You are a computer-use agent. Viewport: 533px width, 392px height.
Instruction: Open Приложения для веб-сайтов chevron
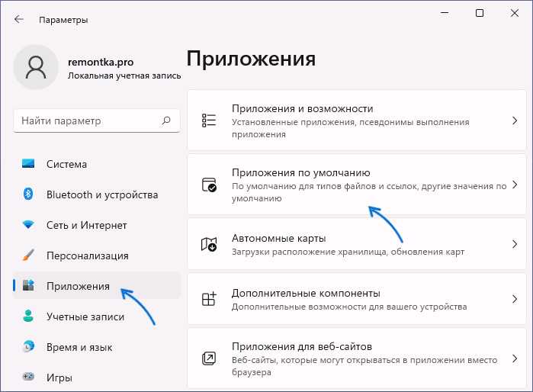pyautogui.click(x=515, y=358)
